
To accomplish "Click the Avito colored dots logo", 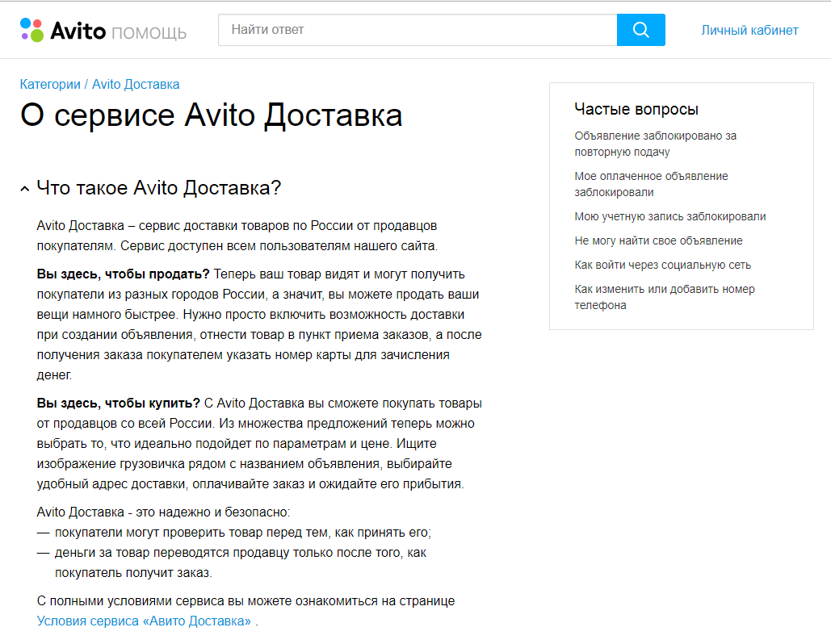I will coord(31,30).
